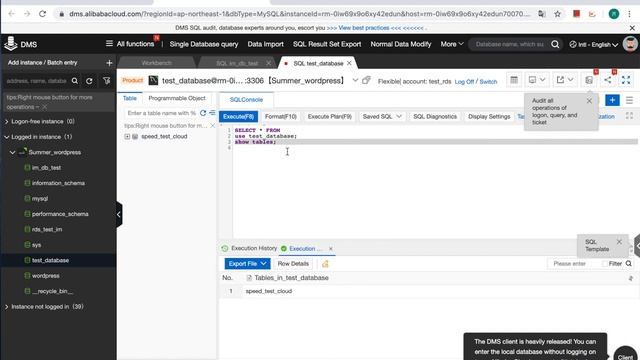The width and height of the screenshot is (640, 360).
Task: Open the Intl - English language dropdown
Action: coord(593,44)
